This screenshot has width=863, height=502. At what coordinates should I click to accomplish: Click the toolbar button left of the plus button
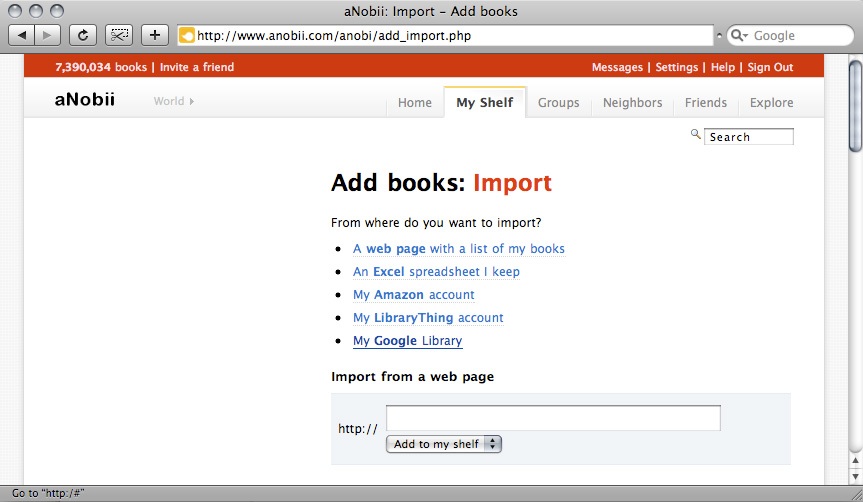coord(120,35)
